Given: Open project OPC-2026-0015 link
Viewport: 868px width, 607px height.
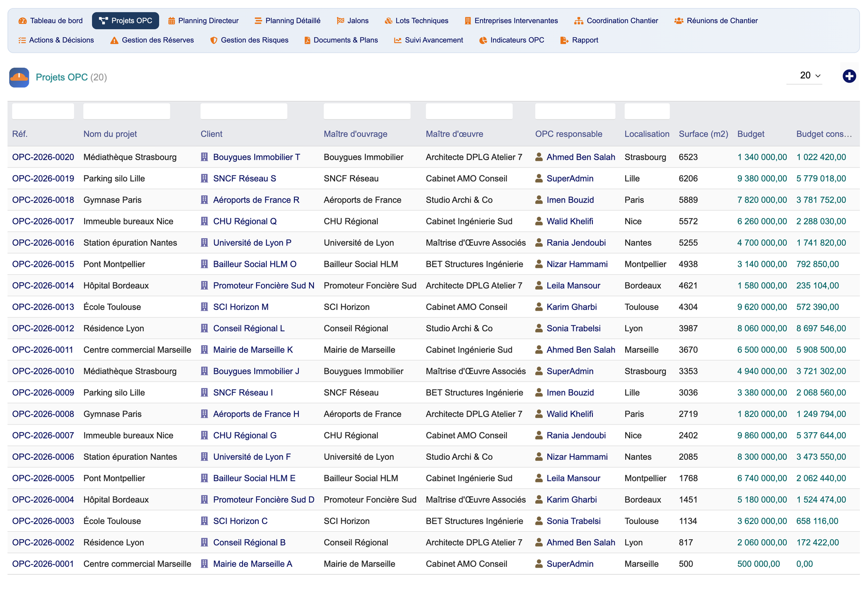Looking at the screenshot, I should coord(43,264).
